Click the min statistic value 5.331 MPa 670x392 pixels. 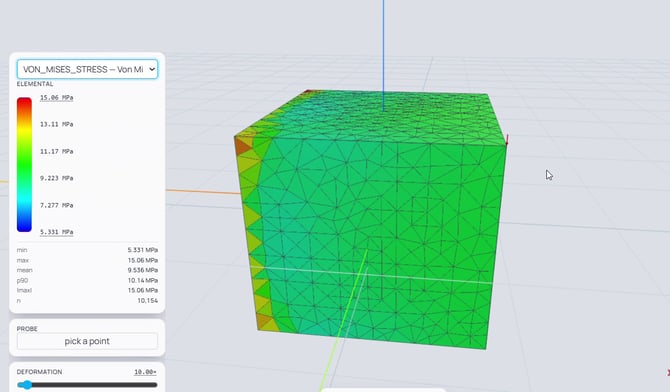pyautogui.click(x=143, y=250)
